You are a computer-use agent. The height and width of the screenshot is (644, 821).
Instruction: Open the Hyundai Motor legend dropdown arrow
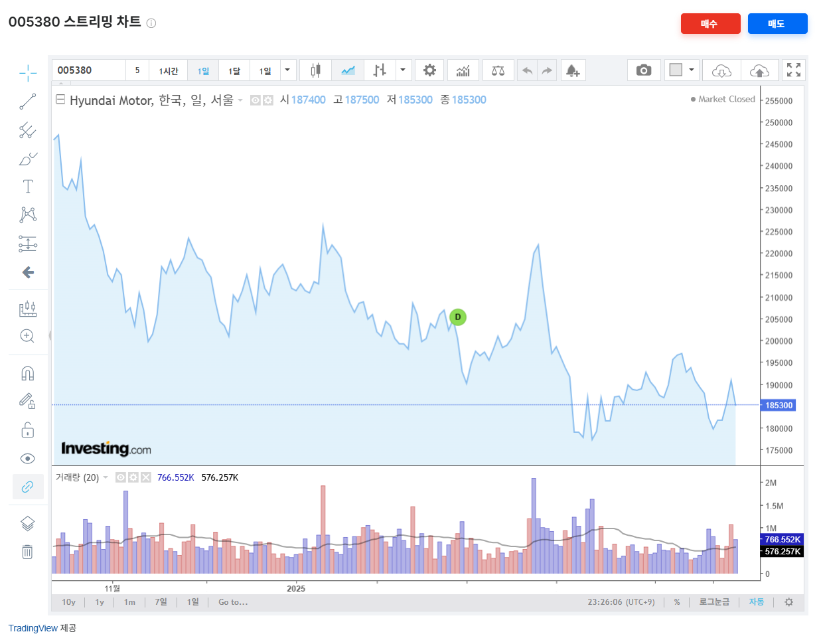pos(240,100)
